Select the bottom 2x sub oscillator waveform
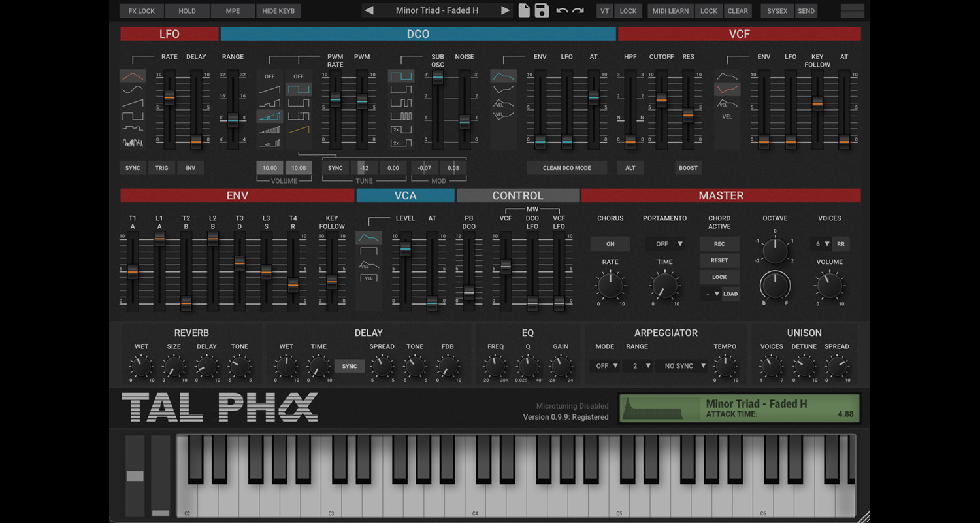Image resolution: width=980 pixels, height=523 pixels. (401, 143)
